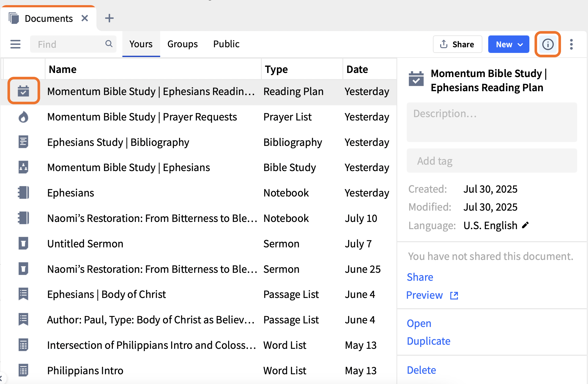The height and width of the screenshot is (384, 588).
Task: Click the external-link icon next to Preview
Action: [x=454, y=295]
